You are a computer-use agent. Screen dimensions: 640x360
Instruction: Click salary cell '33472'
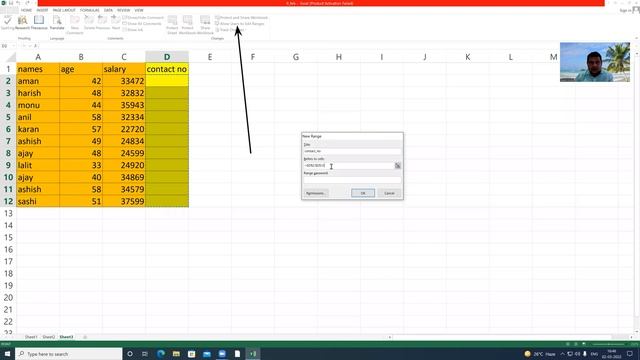point(124,81)
